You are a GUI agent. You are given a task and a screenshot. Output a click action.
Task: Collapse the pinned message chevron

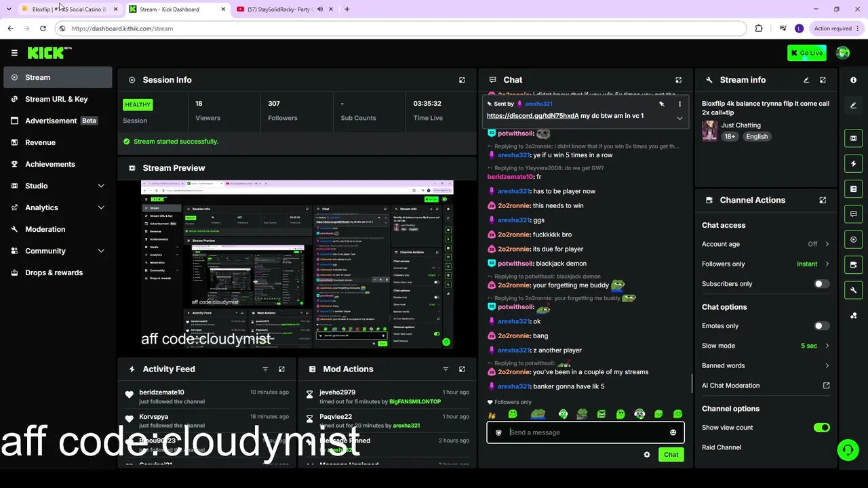[679, 118]
